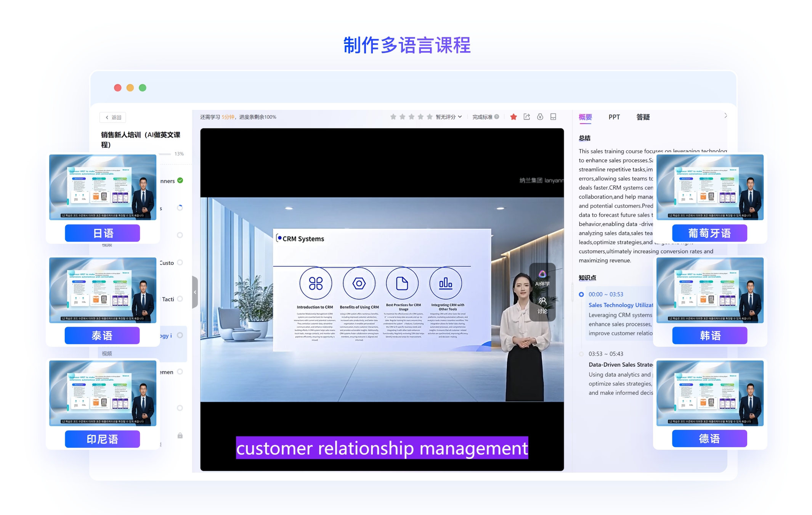Click the reward money-bag icon
Viewport: 812px width, 515px height.
coord(540,117)
